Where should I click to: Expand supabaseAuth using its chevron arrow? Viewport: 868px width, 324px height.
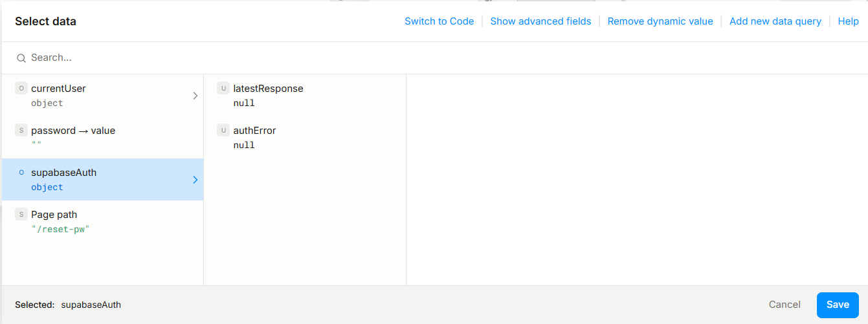tap(195, 180)
